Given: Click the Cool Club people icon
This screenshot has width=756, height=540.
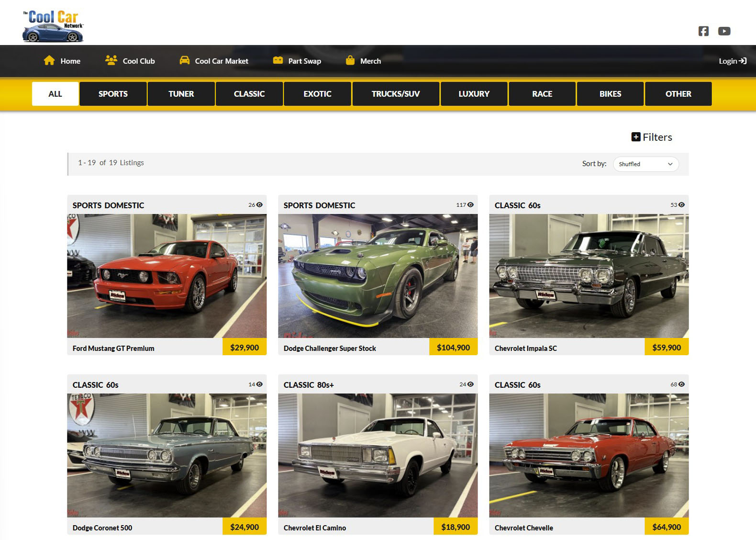Looking at the screenshot, I should [x=111, y=60].
